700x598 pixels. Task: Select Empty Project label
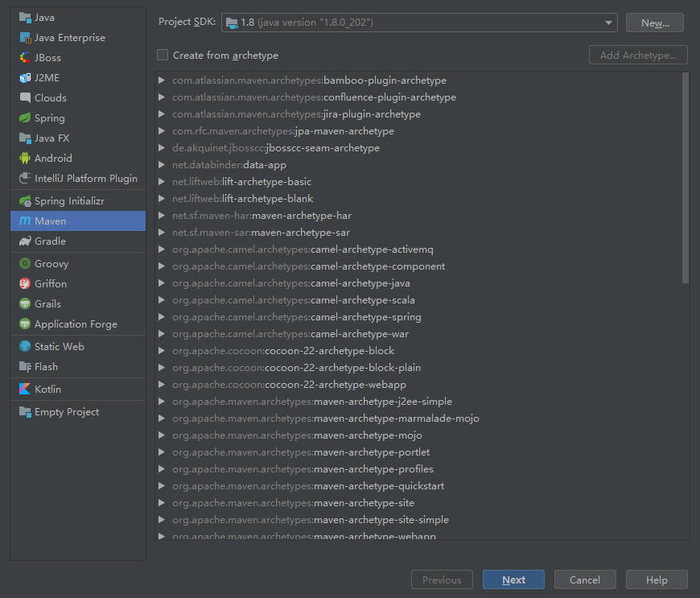(x=67, y=412)
